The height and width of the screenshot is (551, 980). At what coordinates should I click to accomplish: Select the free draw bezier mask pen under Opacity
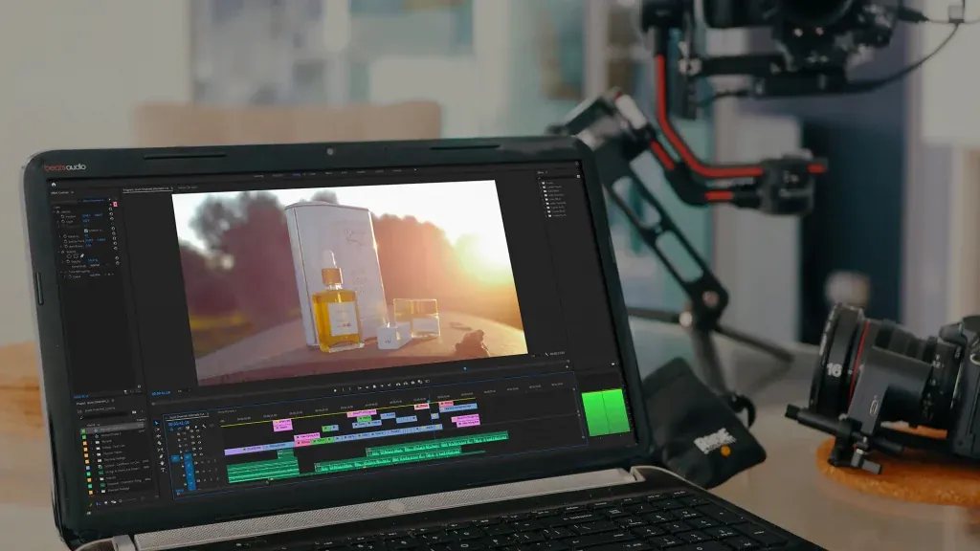click(82, 255)
